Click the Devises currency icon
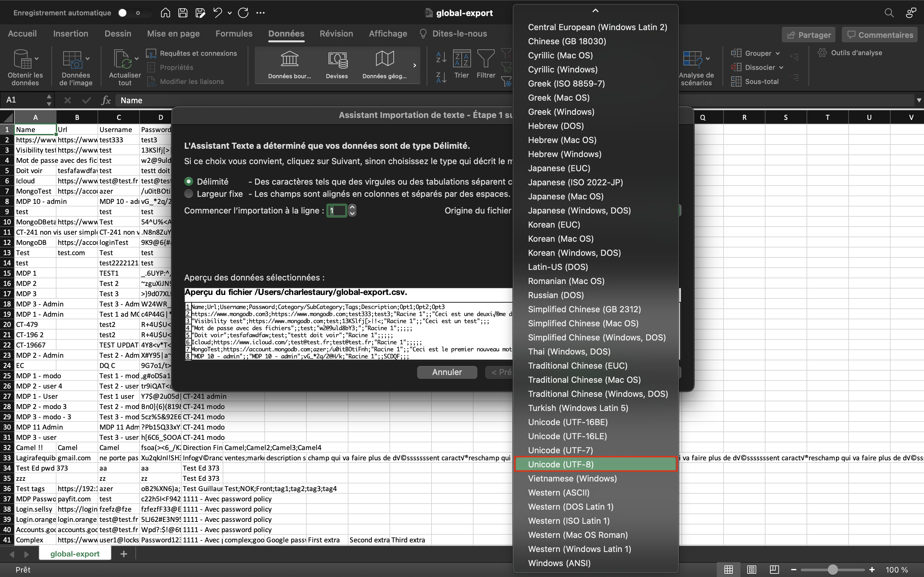 [x=337, y=64]
